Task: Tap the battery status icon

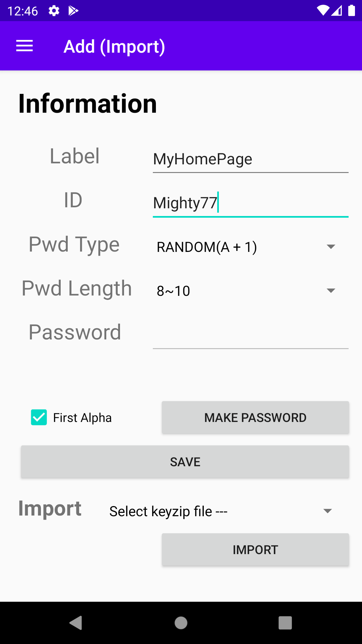Action: tap(352, 11)
